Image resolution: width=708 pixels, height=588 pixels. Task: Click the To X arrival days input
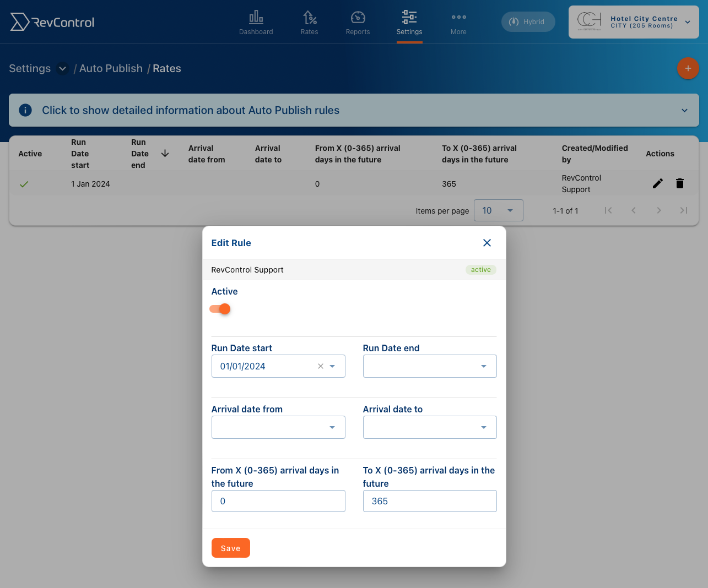tap(430, 501)
